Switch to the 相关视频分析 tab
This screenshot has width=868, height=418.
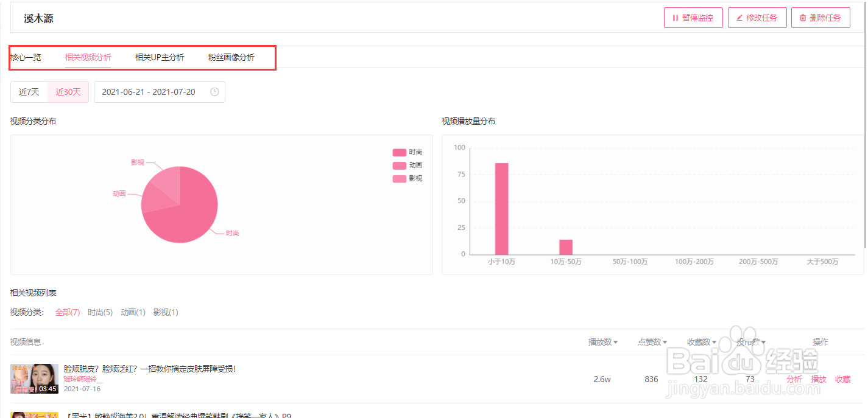[x=88, y=57]
